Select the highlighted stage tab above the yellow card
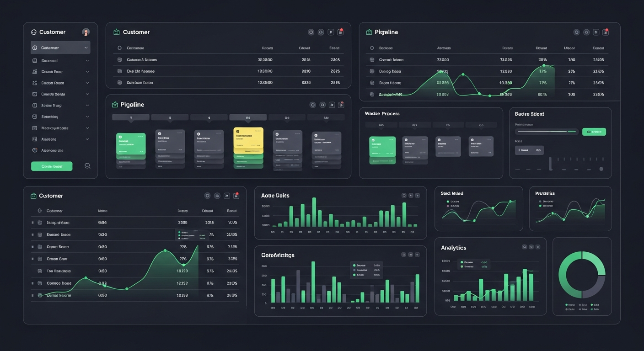The width and height of the screenshot is (644, 351). (248, 117)
